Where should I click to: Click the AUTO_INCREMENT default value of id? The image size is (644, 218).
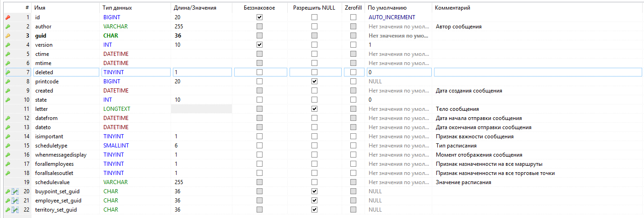[x=392, y=17]
